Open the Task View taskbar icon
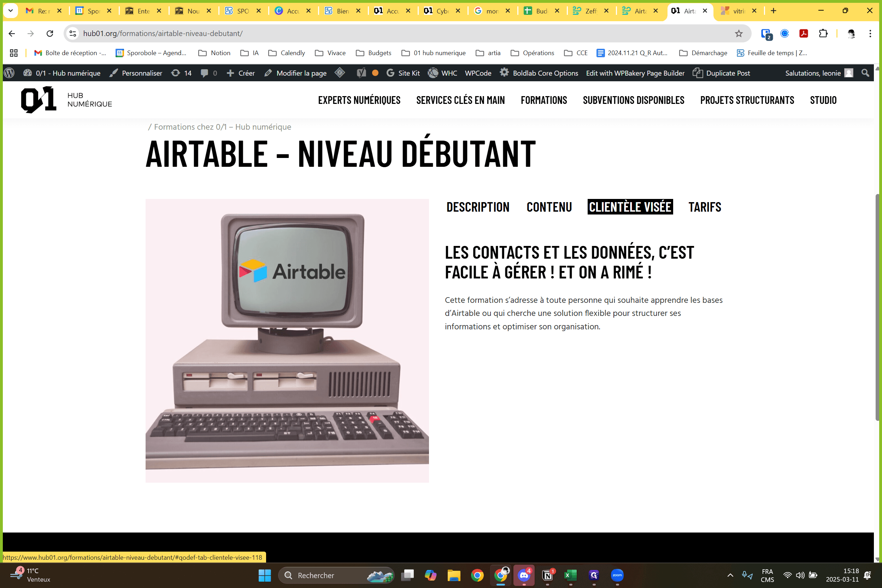This screenshot has width=882, height=588. (x=407, y=575)
